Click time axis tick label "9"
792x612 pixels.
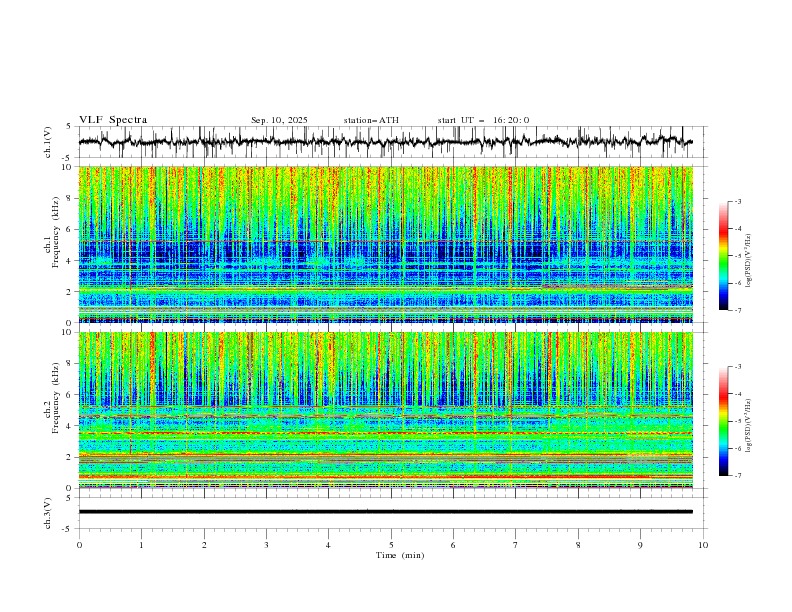[640, 545]
